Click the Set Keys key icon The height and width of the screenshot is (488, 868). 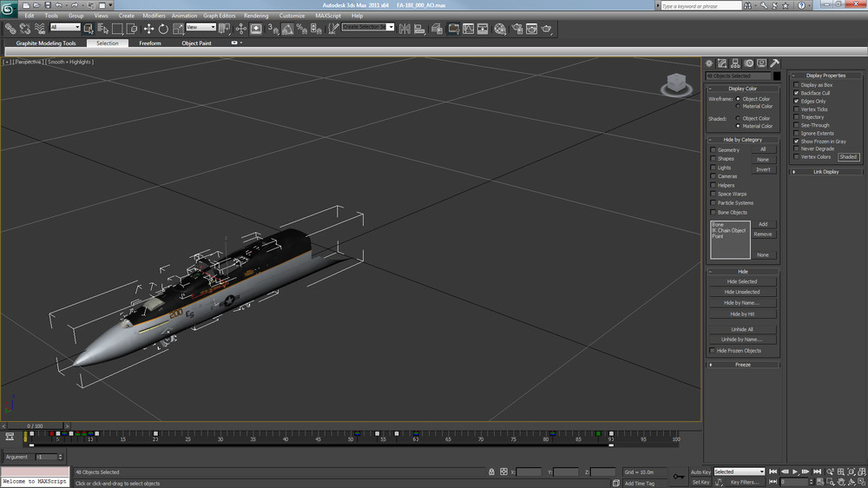(x=678, y=476)
